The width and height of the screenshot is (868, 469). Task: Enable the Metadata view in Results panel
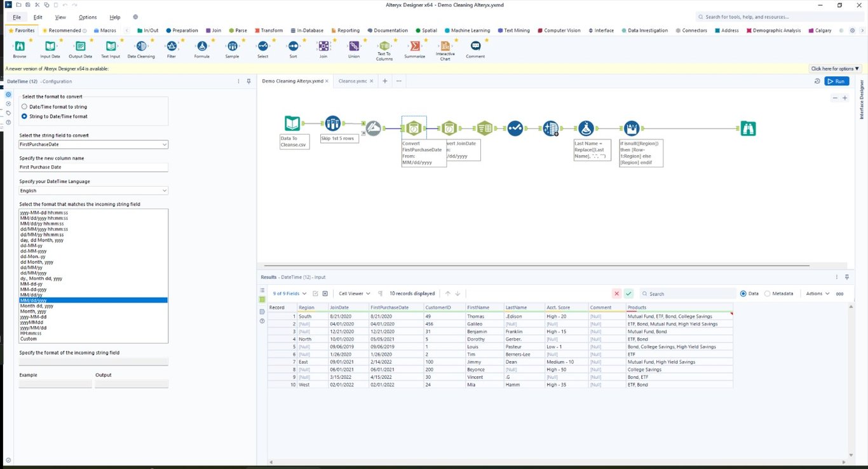pyautogui.click(x=767, y=293)
